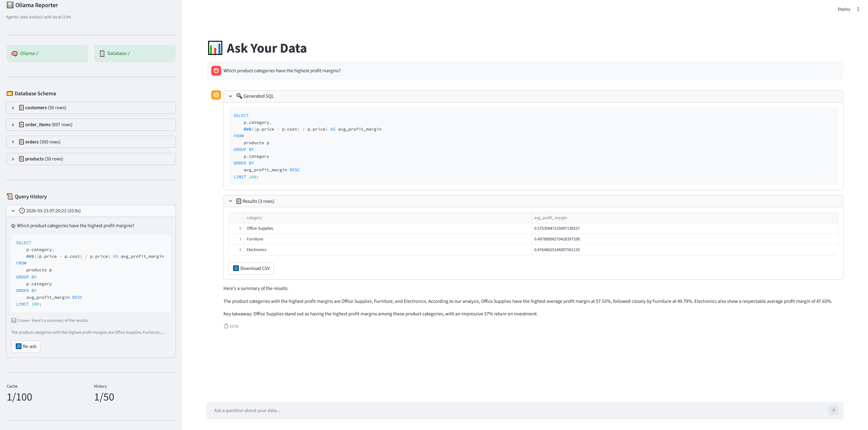Screen dimensions: 868x430
Task: Expand the products table schema
Action: [x=13, y=159]
